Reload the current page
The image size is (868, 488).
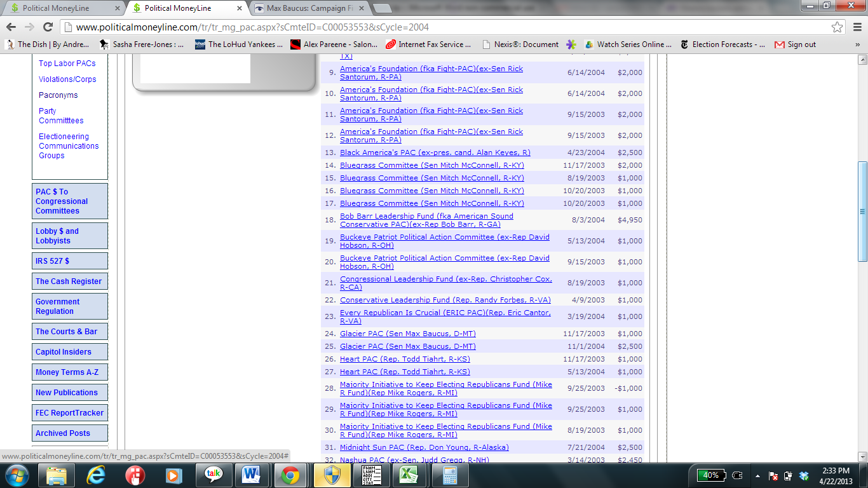[48, 27]
